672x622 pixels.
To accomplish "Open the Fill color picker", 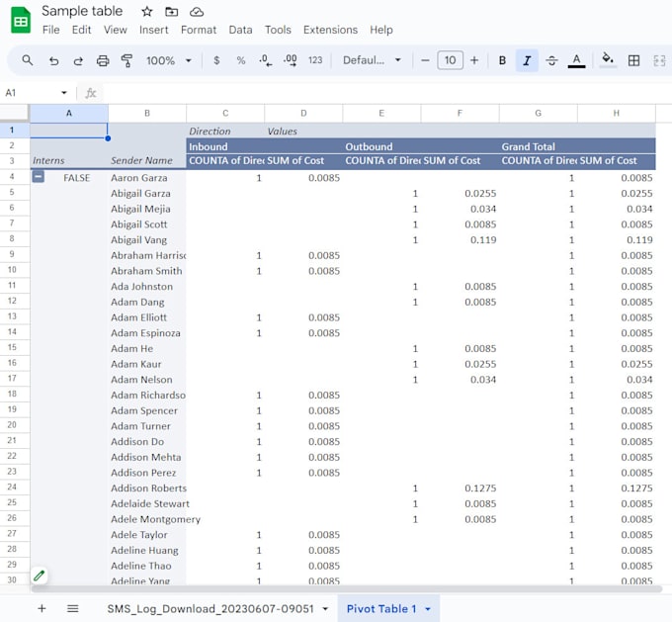I will (x=607, y=60).
